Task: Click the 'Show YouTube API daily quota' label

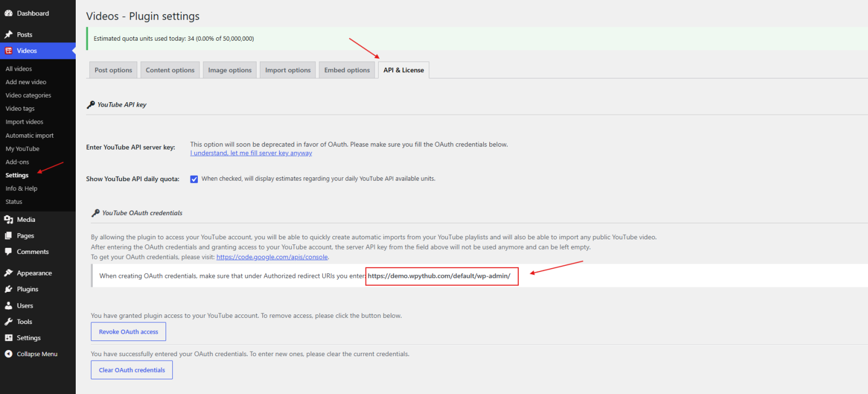Action: pos(133,179)
